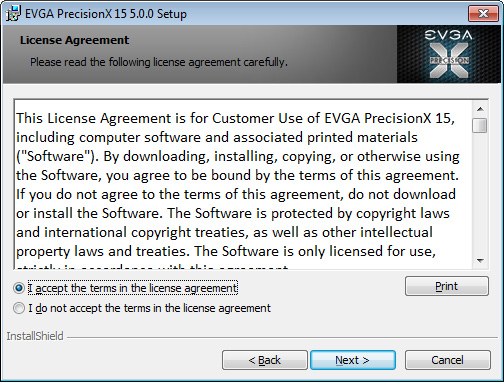
Task: Click the "EVGA PrecisionX 15 5.0.0 Setup" title text
Action: [106, 14]
